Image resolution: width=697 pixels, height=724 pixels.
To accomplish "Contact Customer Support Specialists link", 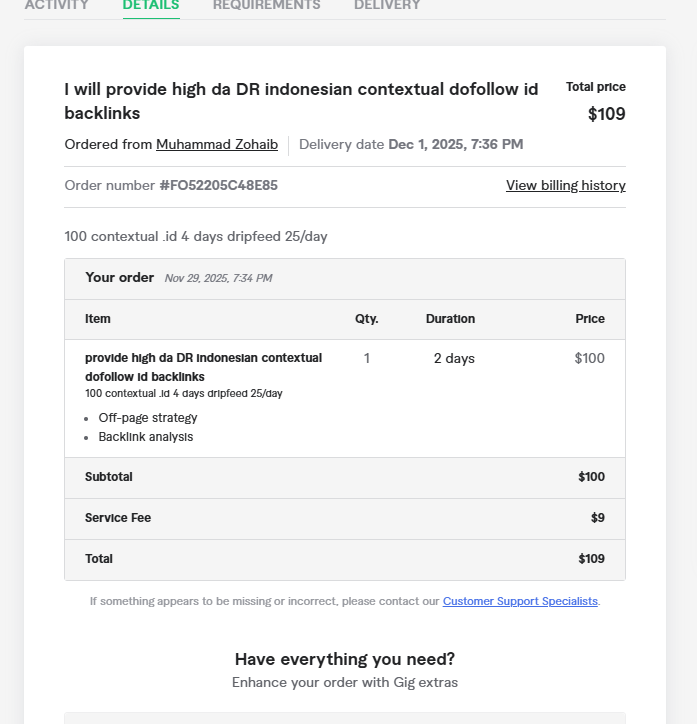I will pos(520,601).
